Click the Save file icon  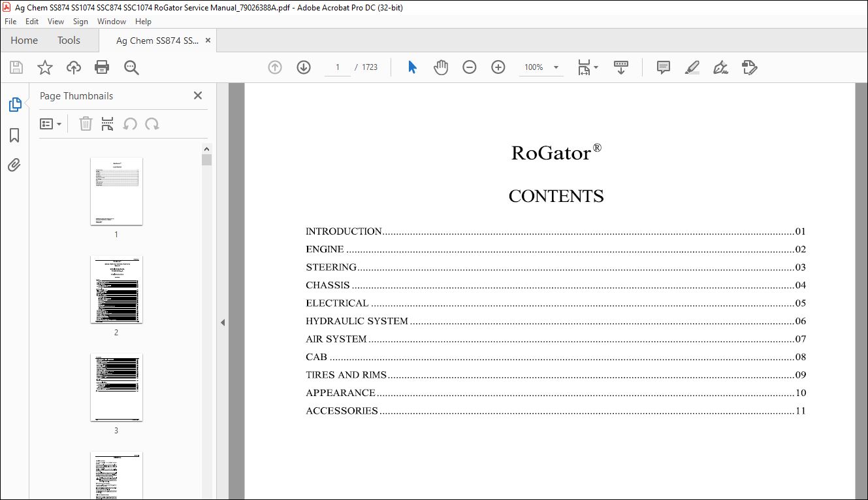click(x=16, y=67)
